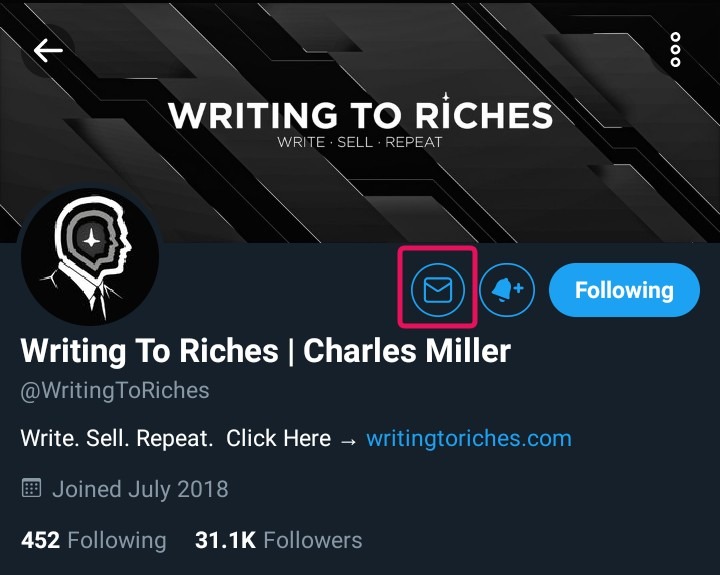Open direct message via envelope icon
Viewport: 720px width, 575px height.
coord(438,290)
